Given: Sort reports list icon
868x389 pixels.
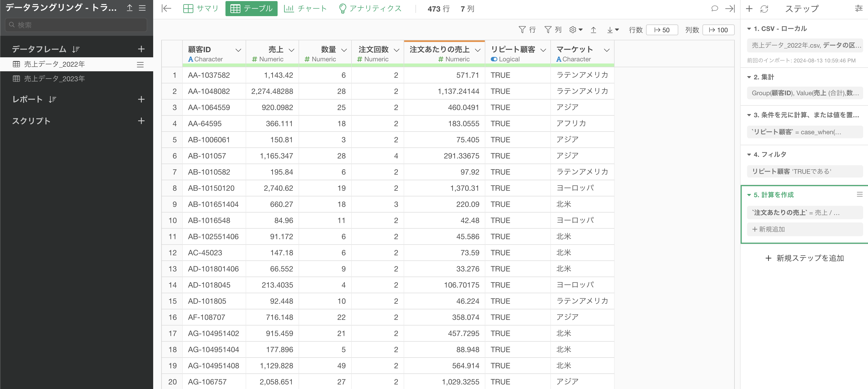Looking at the screenshot, I should click(52, 99).
